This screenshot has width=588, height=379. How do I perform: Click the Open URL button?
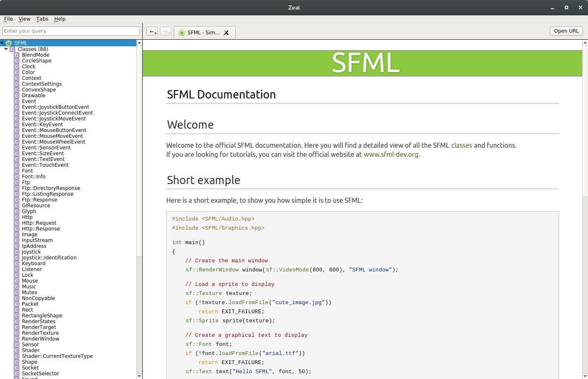point(566,31)
